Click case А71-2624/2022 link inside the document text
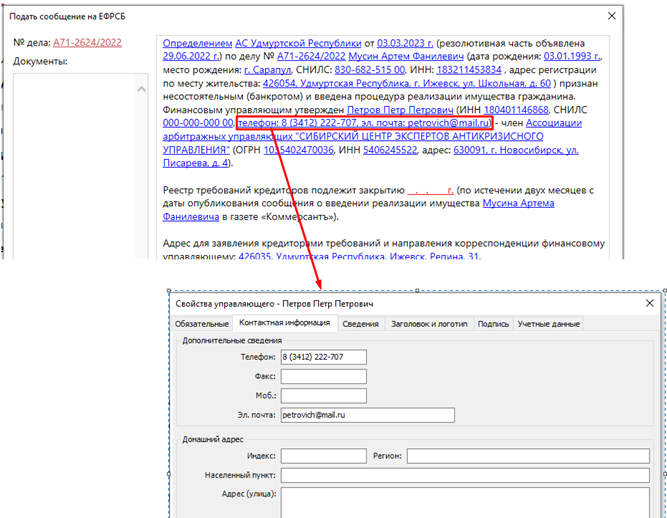Image resolution: width=667 pixels, height=518 pixels. pos(311,56)
